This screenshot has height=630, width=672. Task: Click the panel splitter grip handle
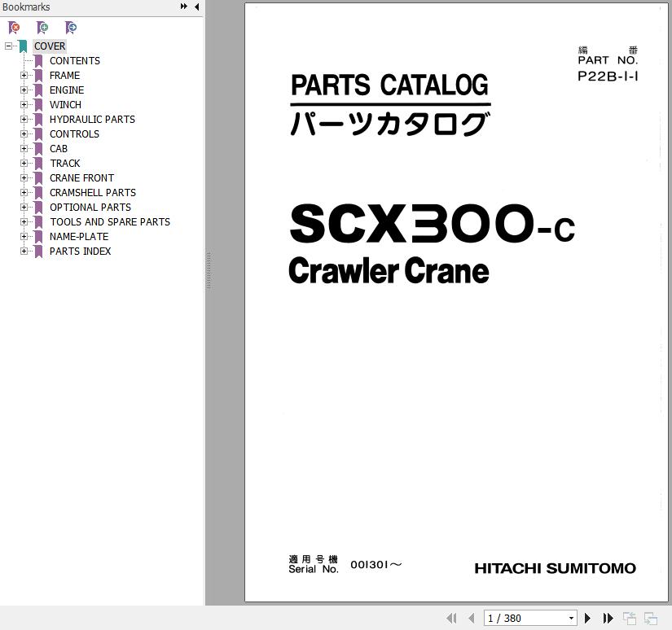209,271
